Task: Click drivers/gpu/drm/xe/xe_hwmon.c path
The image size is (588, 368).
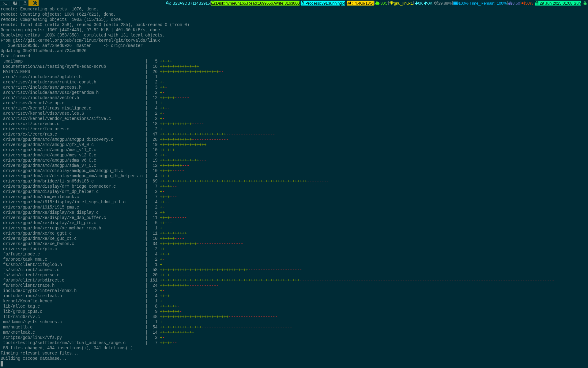Action: (39, 244)
